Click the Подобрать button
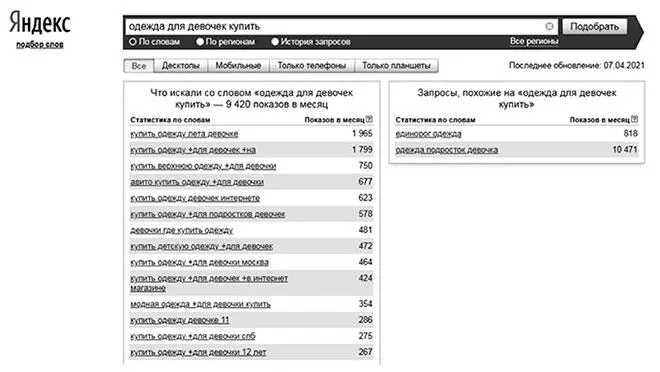Image resolution: width=660 pixels, height=372 pixels. pos(594,27)
